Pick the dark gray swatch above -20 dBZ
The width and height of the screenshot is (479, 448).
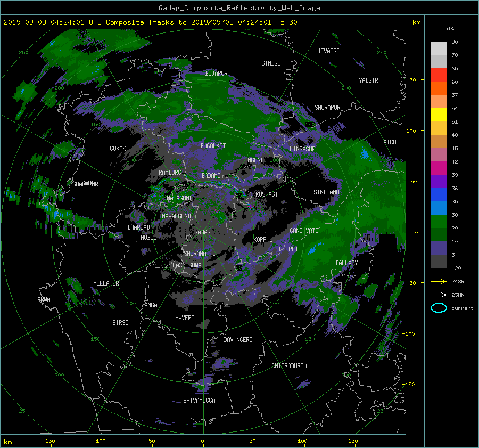439,261
